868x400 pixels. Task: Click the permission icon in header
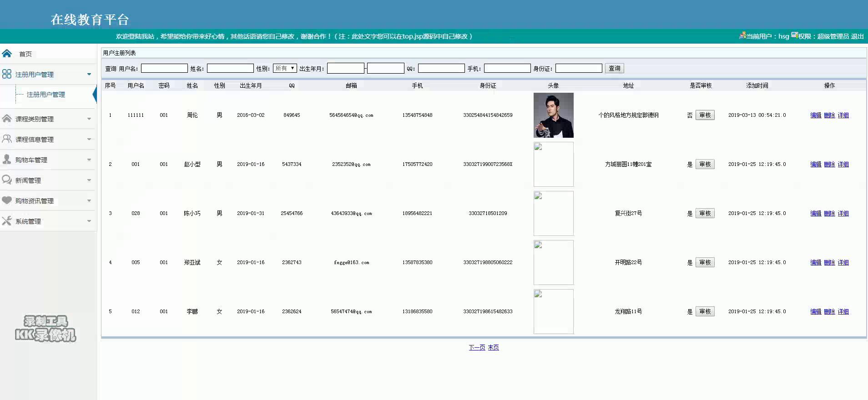click(x=794, y=35)
